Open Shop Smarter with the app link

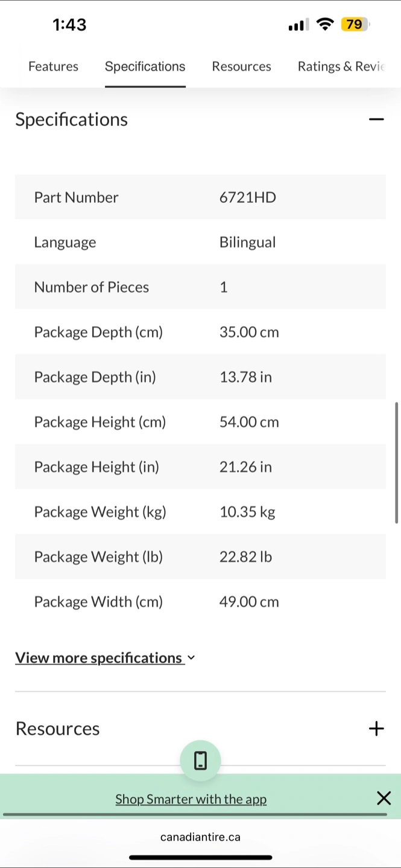[191, 799]
